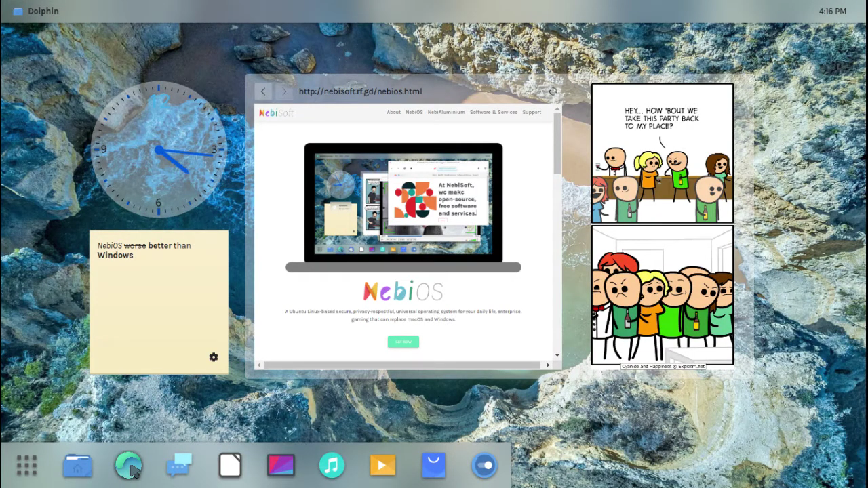Open the web browser dock icon

pyautogui.click(x=128, y=466)
